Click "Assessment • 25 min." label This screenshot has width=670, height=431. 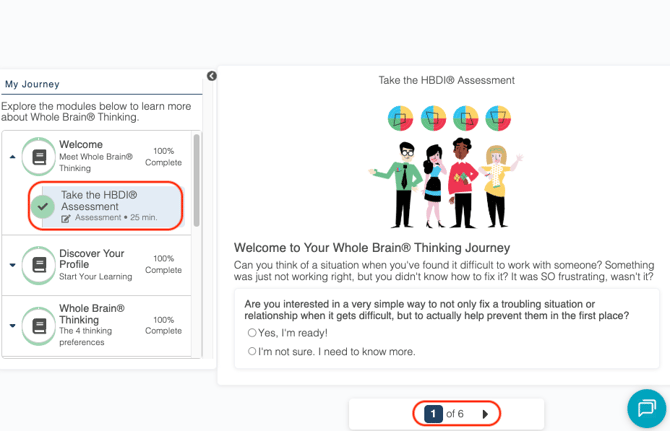[x=116, y=217]
